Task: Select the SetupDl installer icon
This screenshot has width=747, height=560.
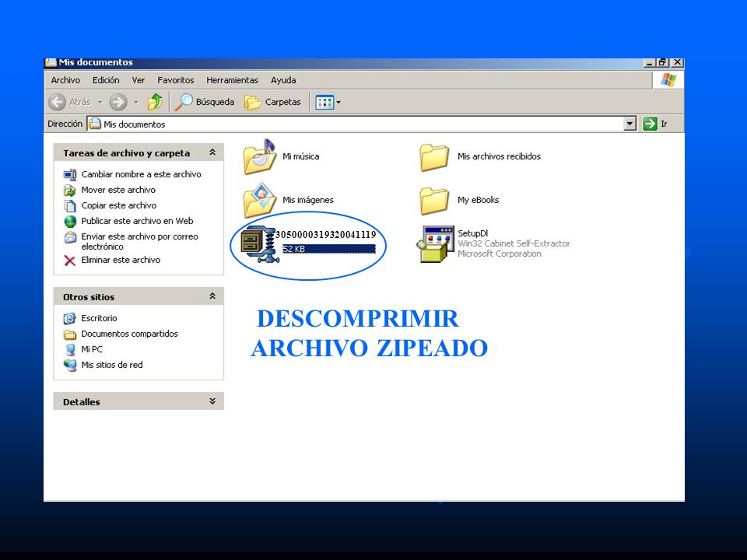Action: click(435, 243)
